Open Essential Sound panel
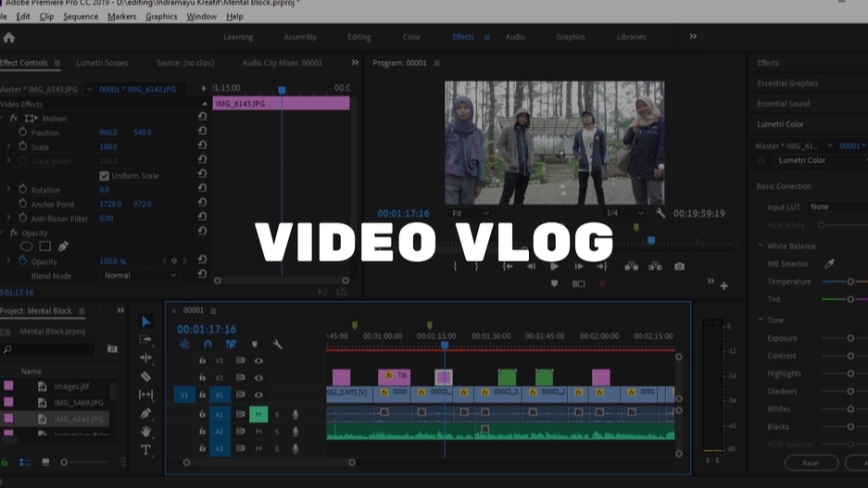Screen dimensions: 868x488 [x=784, y=104]
